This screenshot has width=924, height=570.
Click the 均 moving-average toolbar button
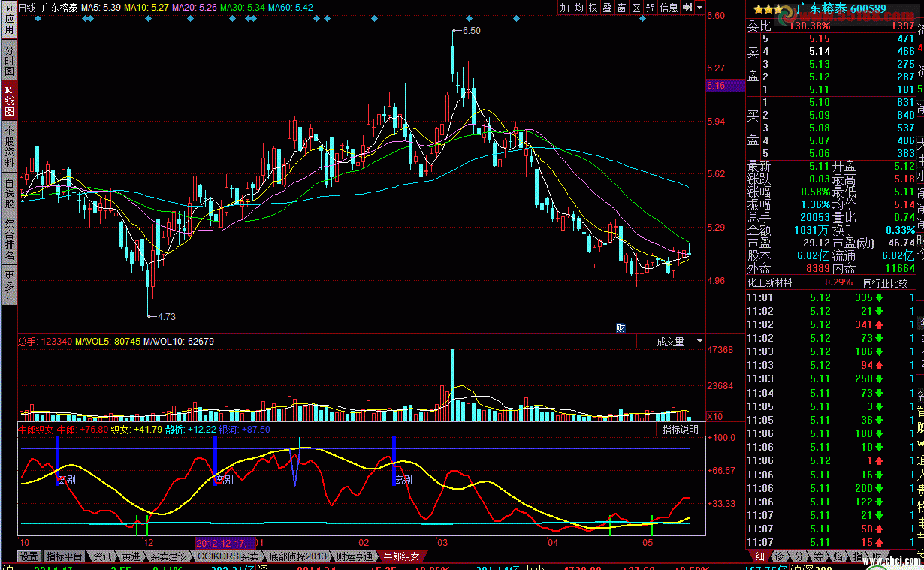coord(579,8)
